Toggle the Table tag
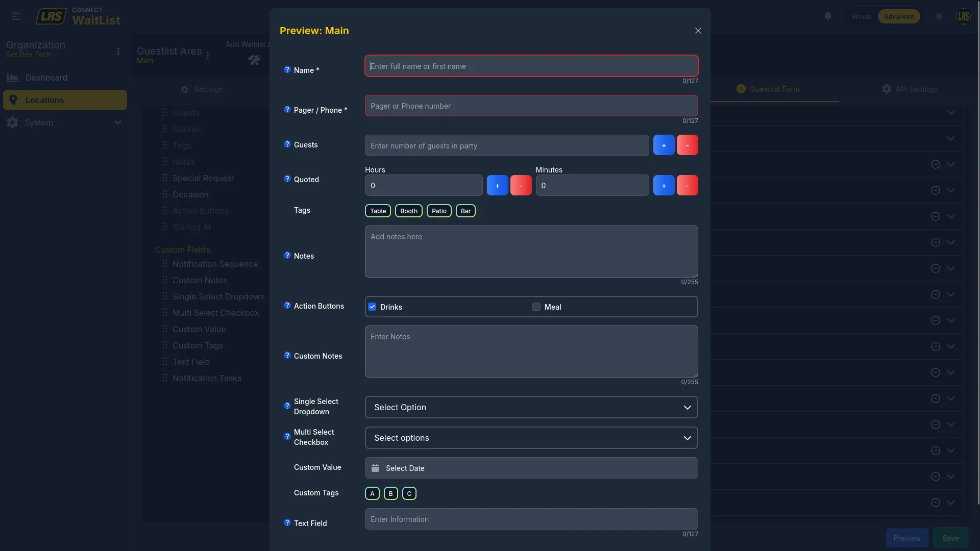This screenshot has width=980, height=551. tap(378, 211)
